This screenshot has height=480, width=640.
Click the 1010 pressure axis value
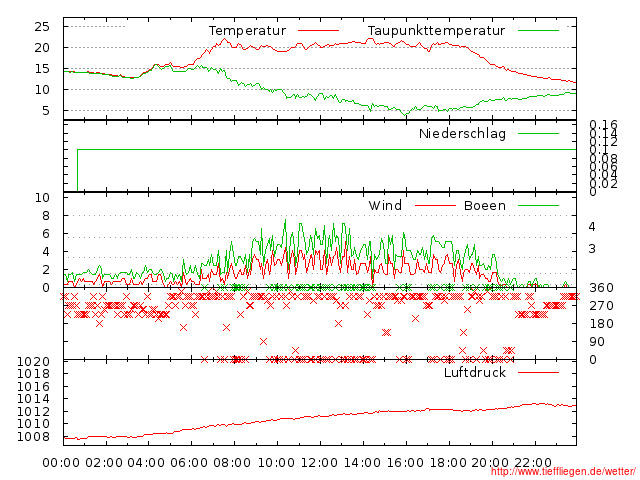tap(33, 424)
